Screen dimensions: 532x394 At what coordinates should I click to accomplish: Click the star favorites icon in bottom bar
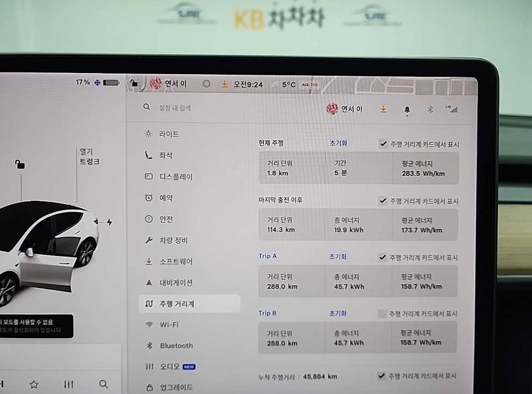34,384
